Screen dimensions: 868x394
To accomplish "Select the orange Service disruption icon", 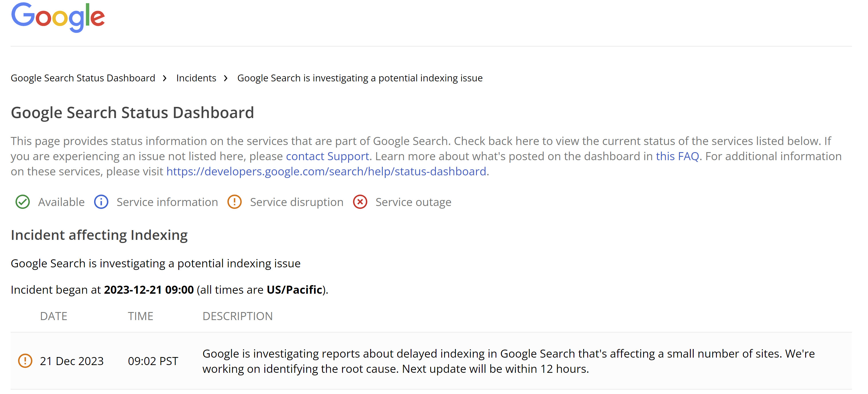I will tap(234, 202).
